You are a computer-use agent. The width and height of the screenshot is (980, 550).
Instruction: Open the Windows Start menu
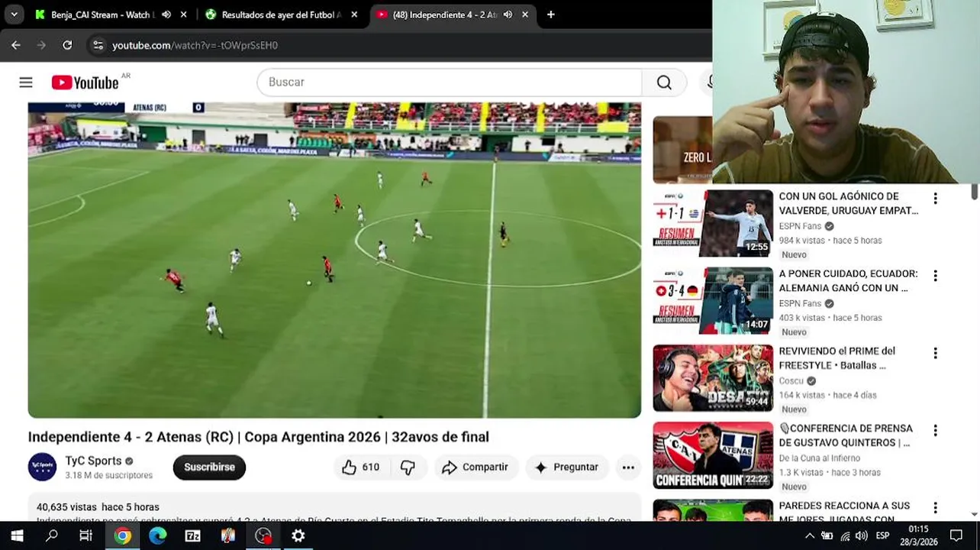pyautogui.click(x=16, y=535)
